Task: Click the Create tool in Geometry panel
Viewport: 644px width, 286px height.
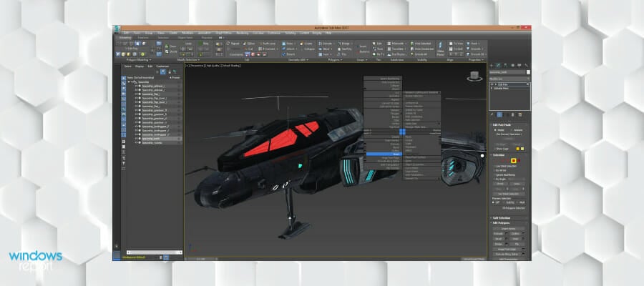Action: (x=307, y=44)
